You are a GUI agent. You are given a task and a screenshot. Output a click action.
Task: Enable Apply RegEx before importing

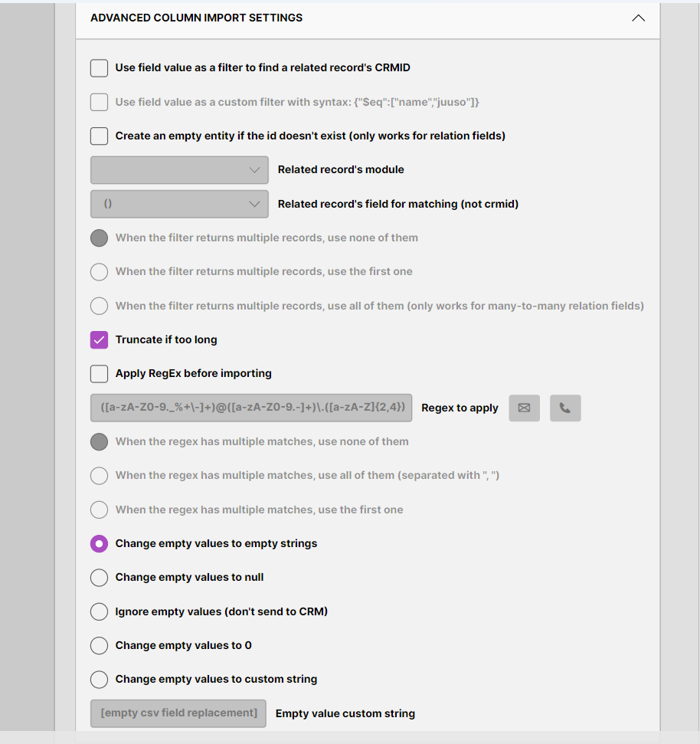(x=99, y=374)
